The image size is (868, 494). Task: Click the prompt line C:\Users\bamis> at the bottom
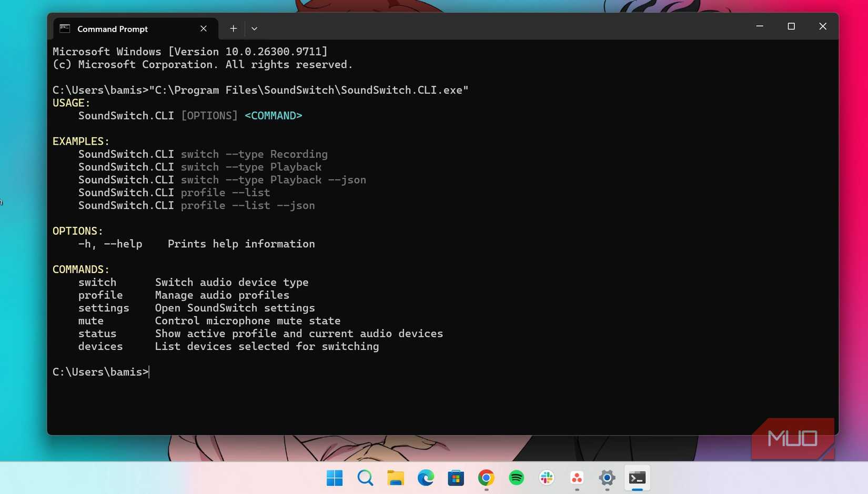coord(100,372)
